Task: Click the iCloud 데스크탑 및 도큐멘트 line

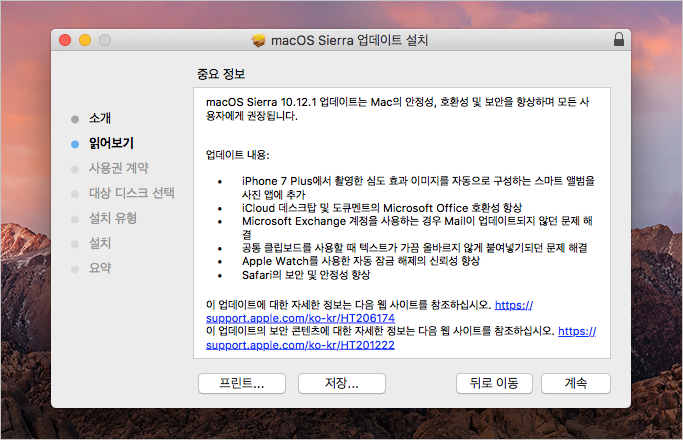Action: click(x=382, y=208)
